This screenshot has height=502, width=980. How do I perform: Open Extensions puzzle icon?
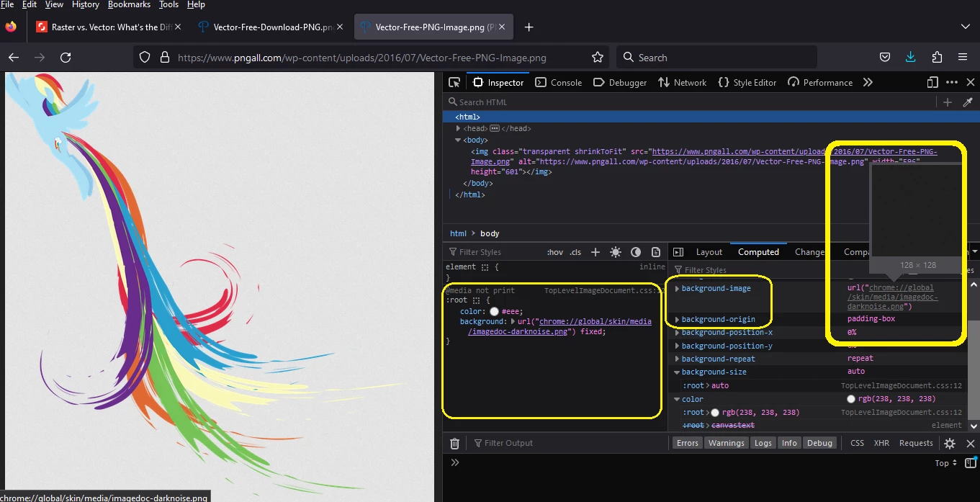pyautogui.click(x=937, y=58)
